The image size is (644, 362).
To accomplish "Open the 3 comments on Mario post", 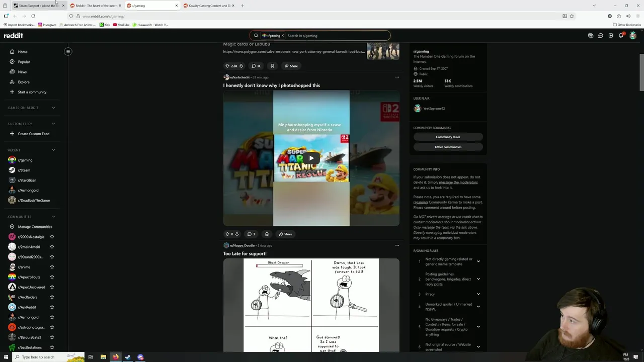I will coord(251,234).
